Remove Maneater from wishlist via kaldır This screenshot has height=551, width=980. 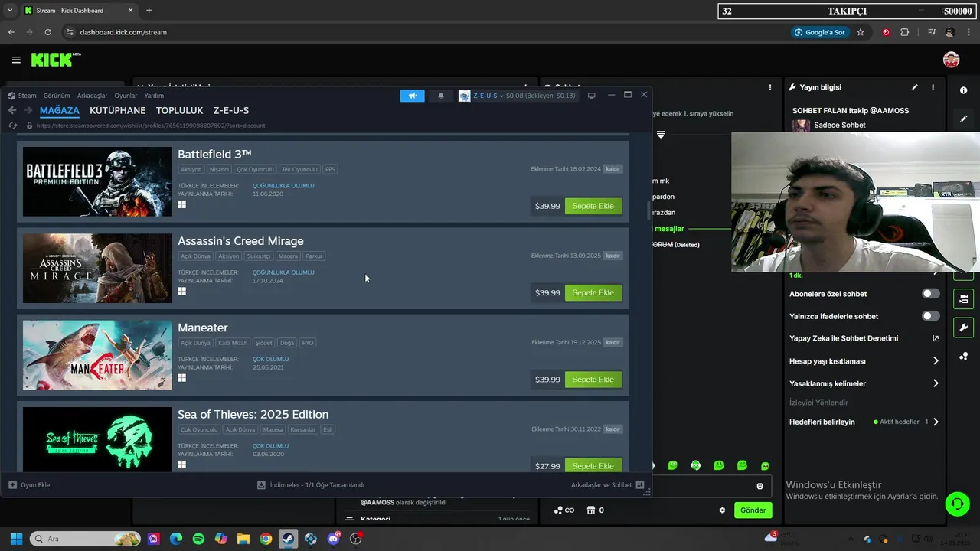(x=612, y=342)
